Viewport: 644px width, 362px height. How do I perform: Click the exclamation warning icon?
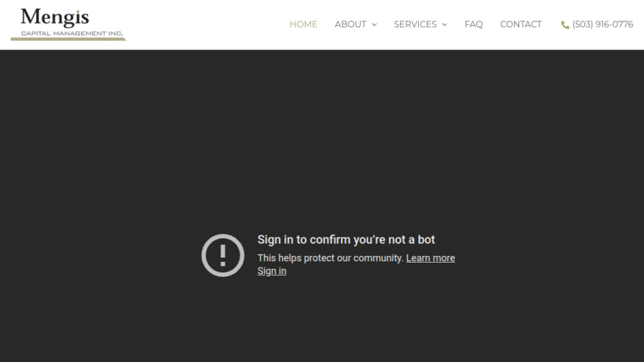223,255
